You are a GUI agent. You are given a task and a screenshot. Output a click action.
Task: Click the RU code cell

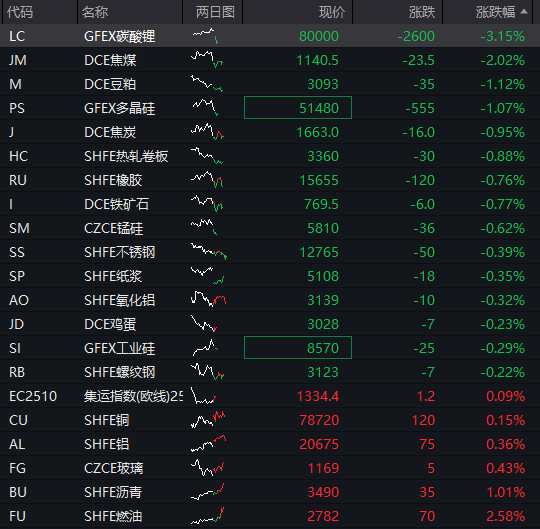pyautogui.click(x=18, y=180)
